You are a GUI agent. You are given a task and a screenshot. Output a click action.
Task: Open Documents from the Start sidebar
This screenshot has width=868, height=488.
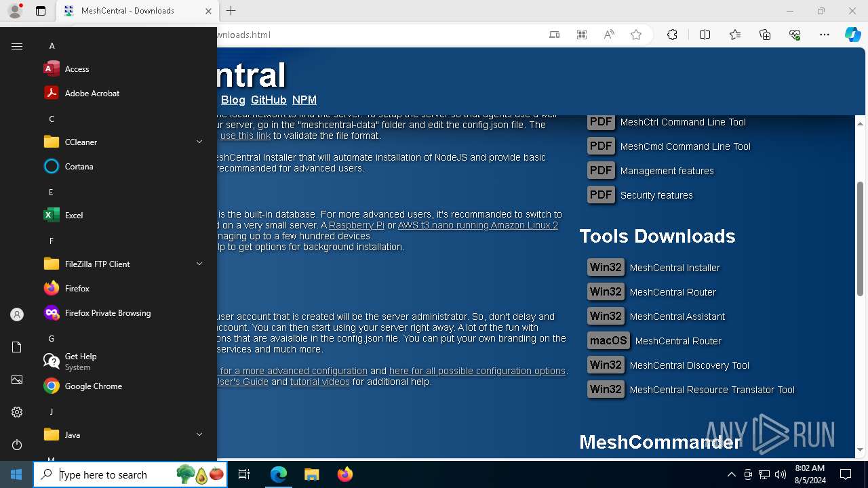point(17,347)
